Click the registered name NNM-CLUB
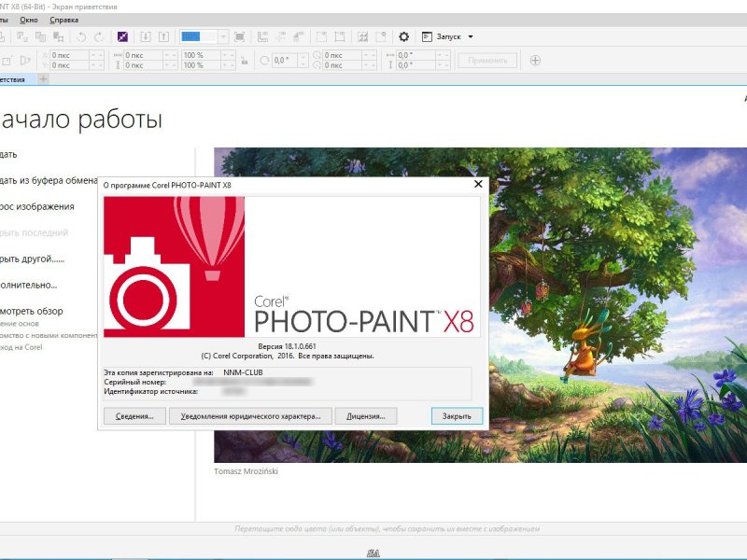This screenshot has width=747, height=560. pyautogui.click(x=243, y=372)
